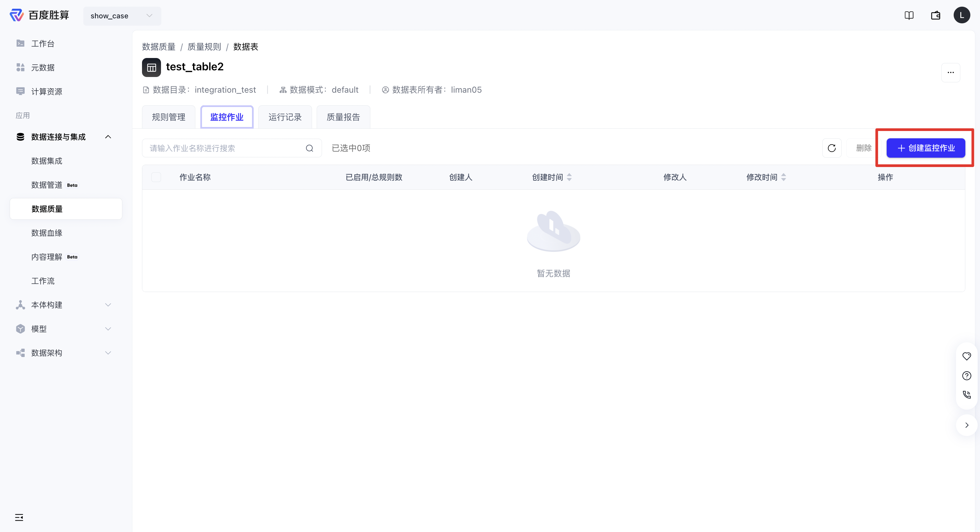980x532 pixels.
Task: Collapse the 数据连接与集成 section
Action: pos(108,137)
